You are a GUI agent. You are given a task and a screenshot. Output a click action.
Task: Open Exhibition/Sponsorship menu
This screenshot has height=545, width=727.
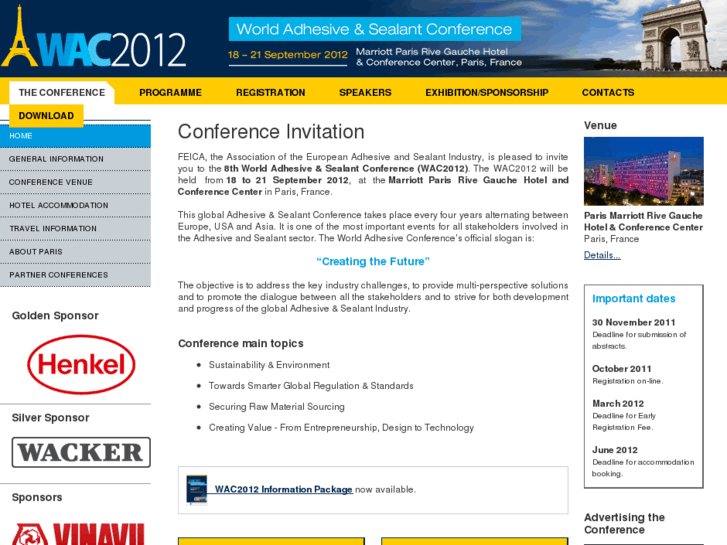click(x=487, y=93)
